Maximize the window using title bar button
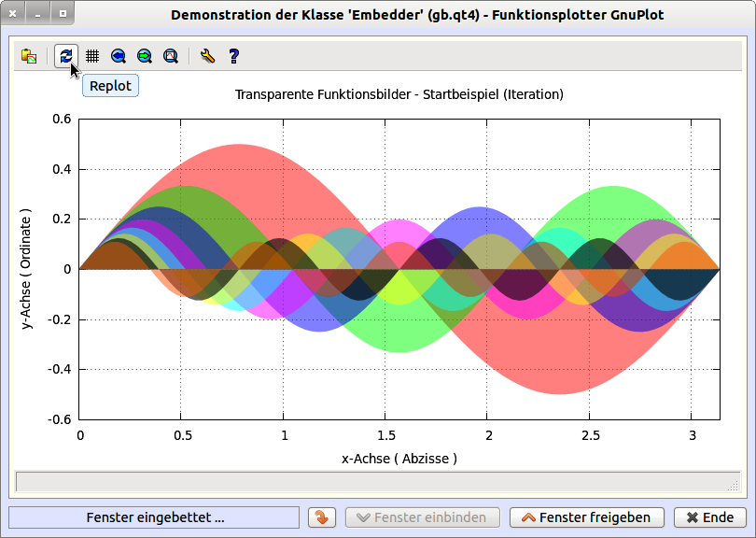Viewport: 756px width, 538px height. coord(62,15)
